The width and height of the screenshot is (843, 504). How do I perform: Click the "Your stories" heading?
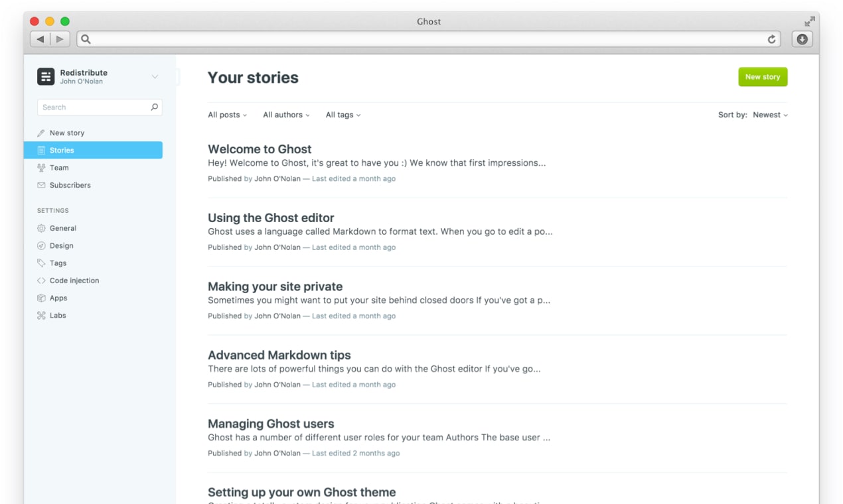click(x=253, y=78)
